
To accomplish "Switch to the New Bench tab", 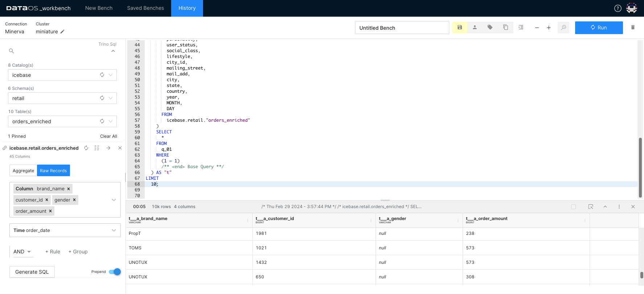I will pyautogui.click(x=99, y=8).
